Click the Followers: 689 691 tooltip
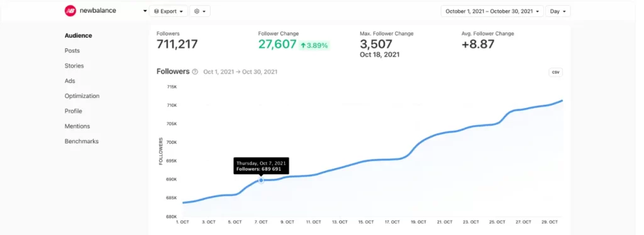644x235 pixels. [x=261, y=166]
